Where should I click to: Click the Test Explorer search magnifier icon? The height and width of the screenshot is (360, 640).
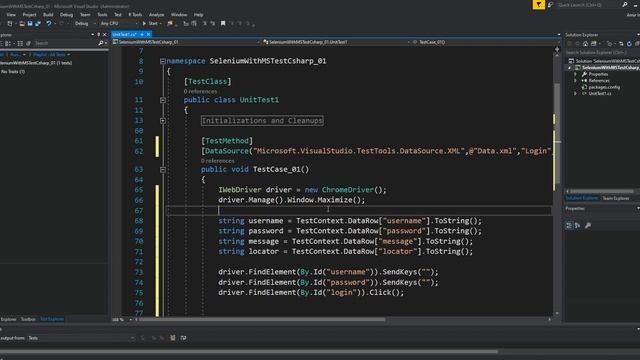101,43
